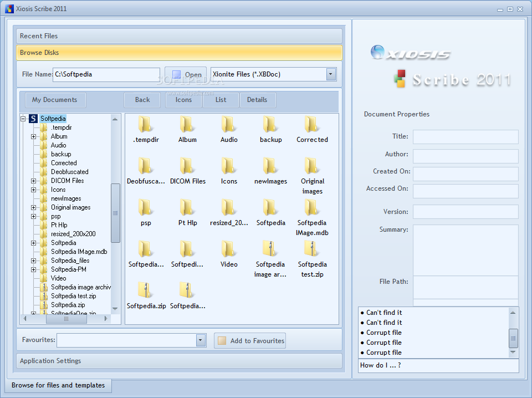Open the Deobfusca... folder icon
532x398 pixels.
pos(145,166)
